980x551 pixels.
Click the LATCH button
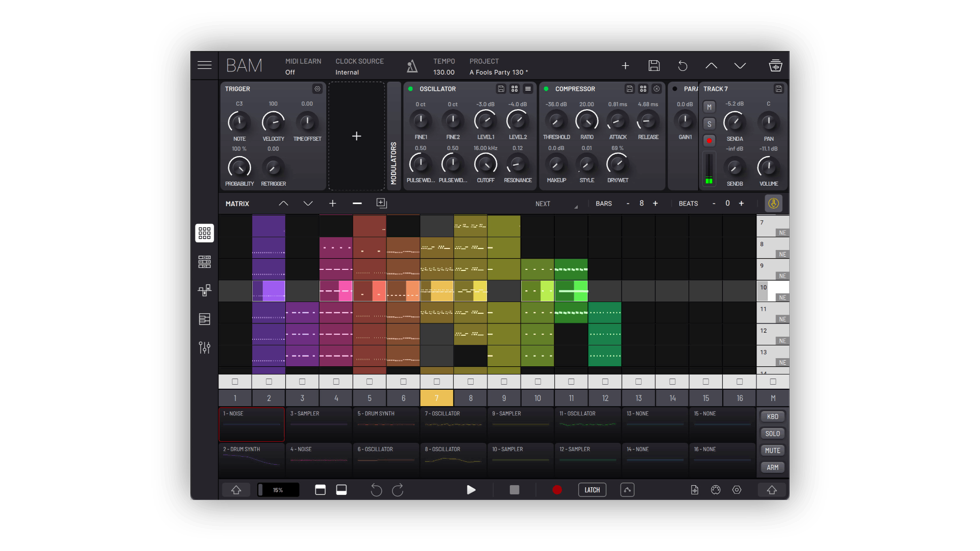(x=592, y=490)
